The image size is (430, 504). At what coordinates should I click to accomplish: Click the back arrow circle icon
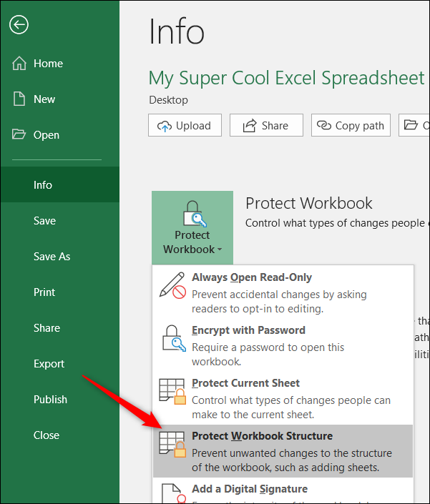(19, 25)
